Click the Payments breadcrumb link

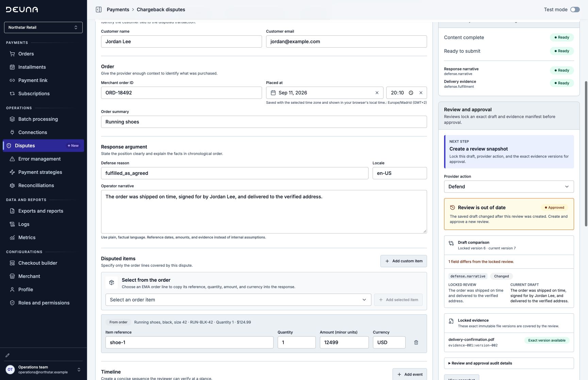(118, 10)
